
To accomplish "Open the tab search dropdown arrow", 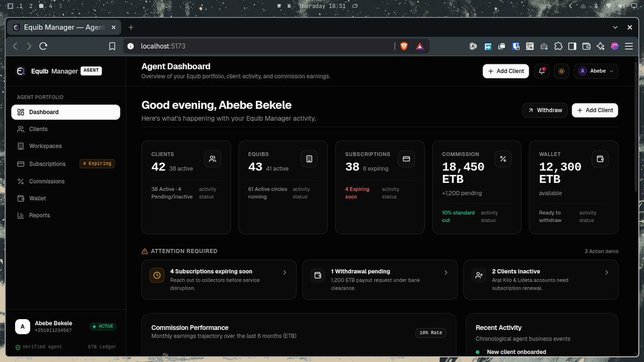I will 615,27.
